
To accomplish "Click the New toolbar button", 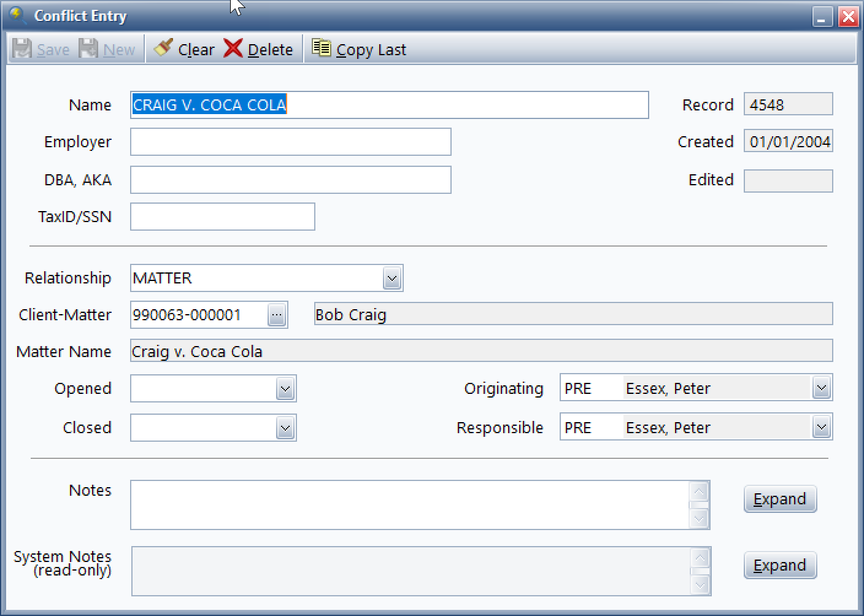I will tap(107, 49).
